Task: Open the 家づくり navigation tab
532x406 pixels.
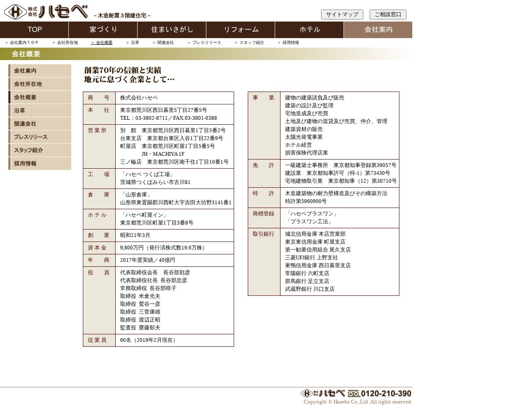Action: 103,30
